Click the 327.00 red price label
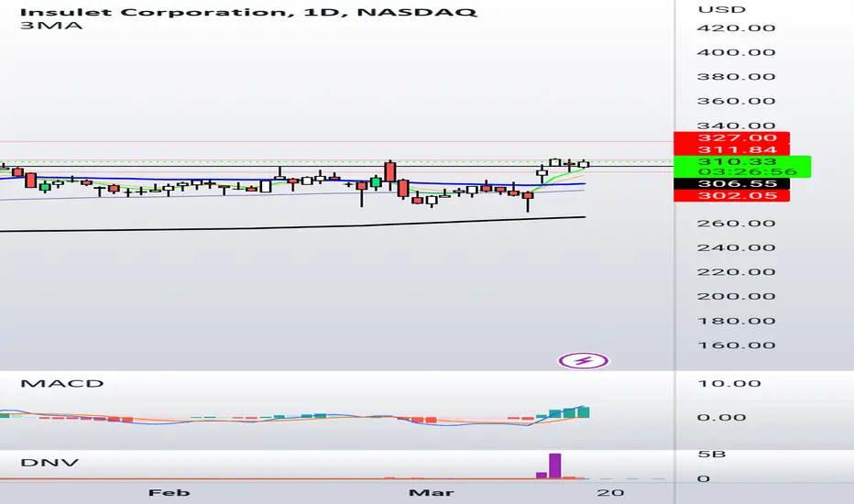854x504 pixels. click(x=731, y=137)
